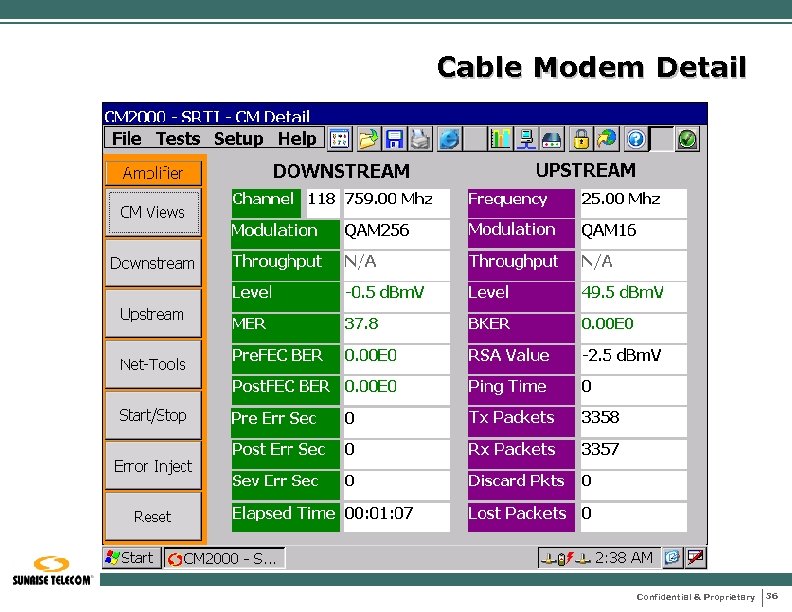Open help with the question mark icon

click(x=635, y=139)
